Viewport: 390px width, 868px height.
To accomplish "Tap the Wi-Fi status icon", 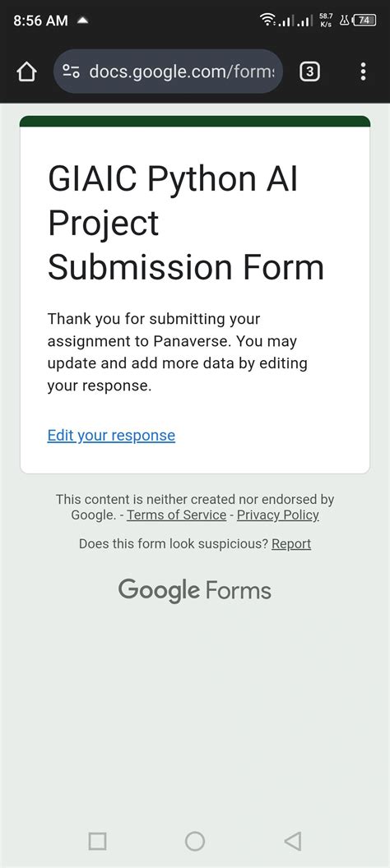I will tap(268, 21).
